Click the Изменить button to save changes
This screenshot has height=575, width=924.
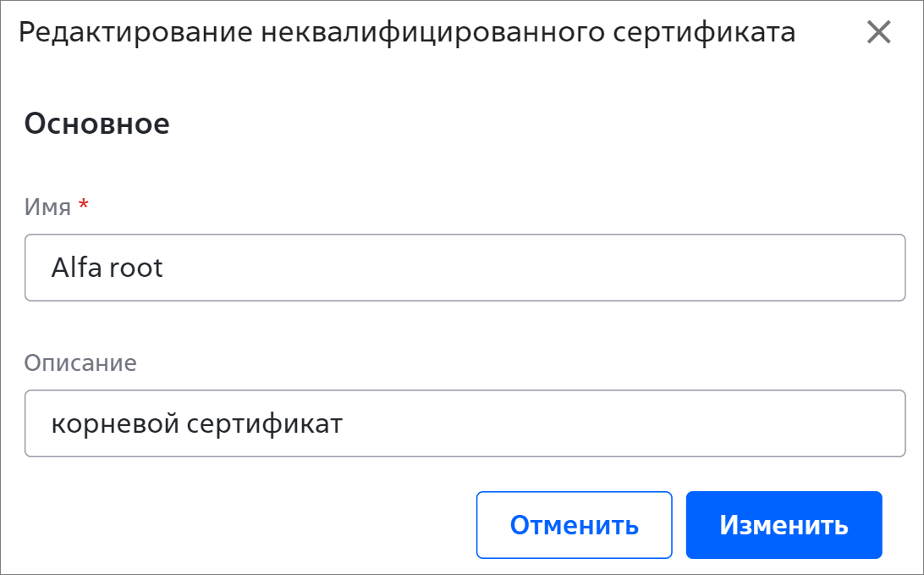point(784,525)
